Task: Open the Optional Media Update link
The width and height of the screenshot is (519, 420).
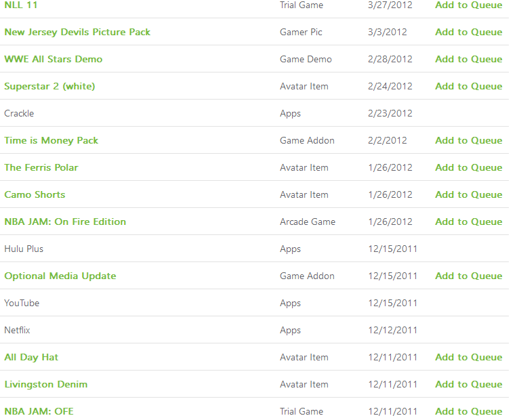Action: pos(60,276)
